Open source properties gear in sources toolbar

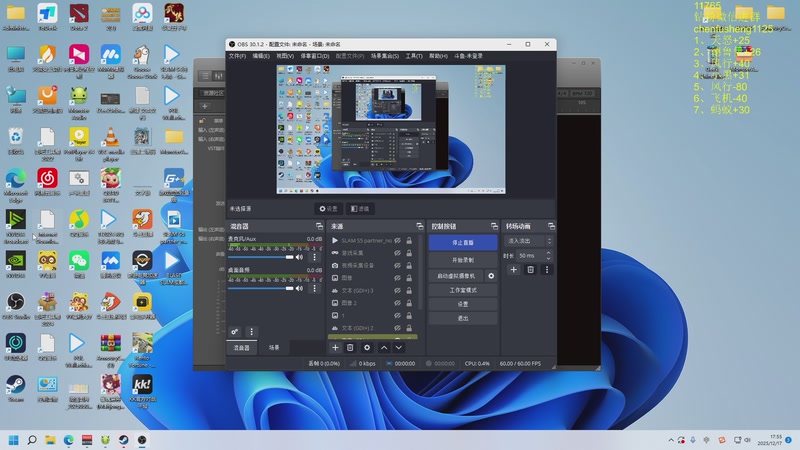[366, 347]
